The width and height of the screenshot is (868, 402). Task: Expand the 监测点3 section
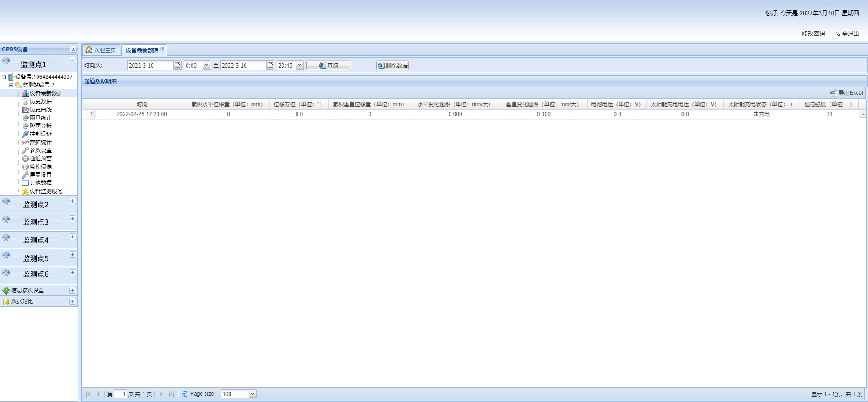72,219
